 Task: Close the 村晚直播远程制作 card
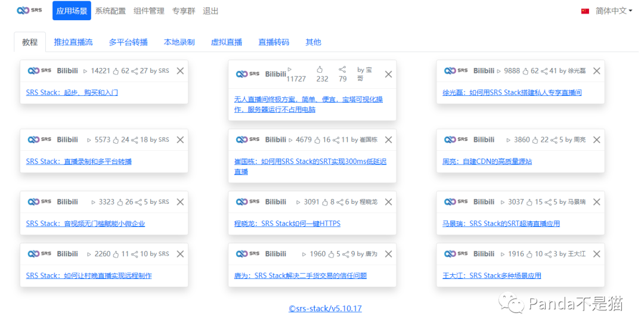point(180,254)
